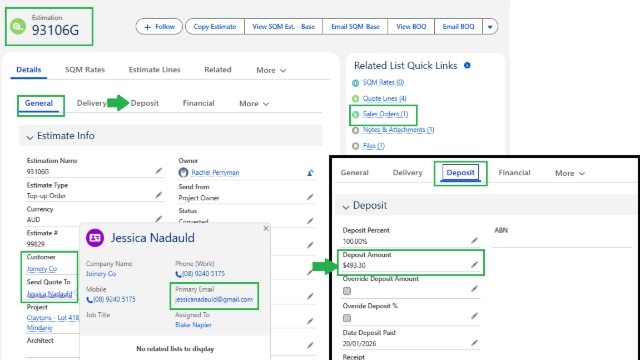Select Delivery tab in the inset panel
This screenshot has height=360, width=640.
tap(407, 173)
